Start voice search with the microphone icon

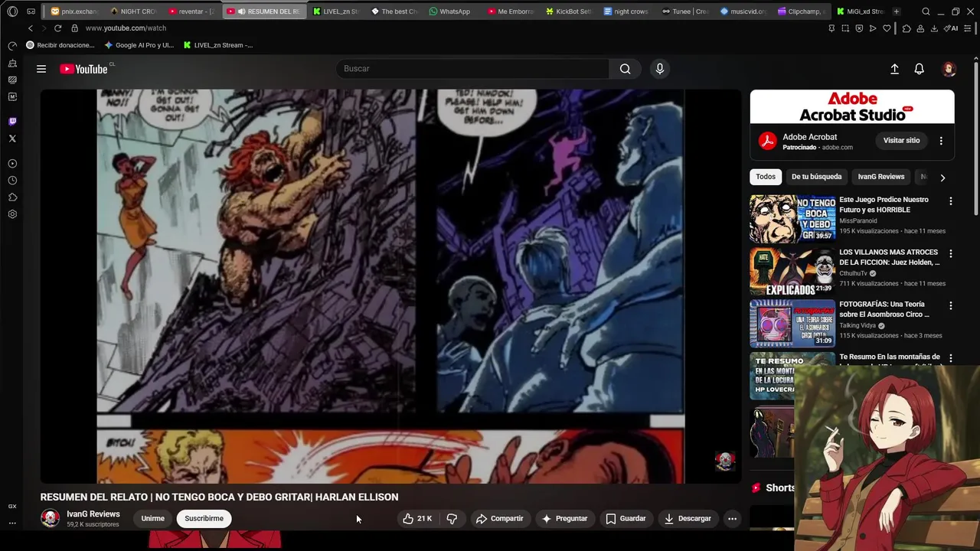(660, 69)
